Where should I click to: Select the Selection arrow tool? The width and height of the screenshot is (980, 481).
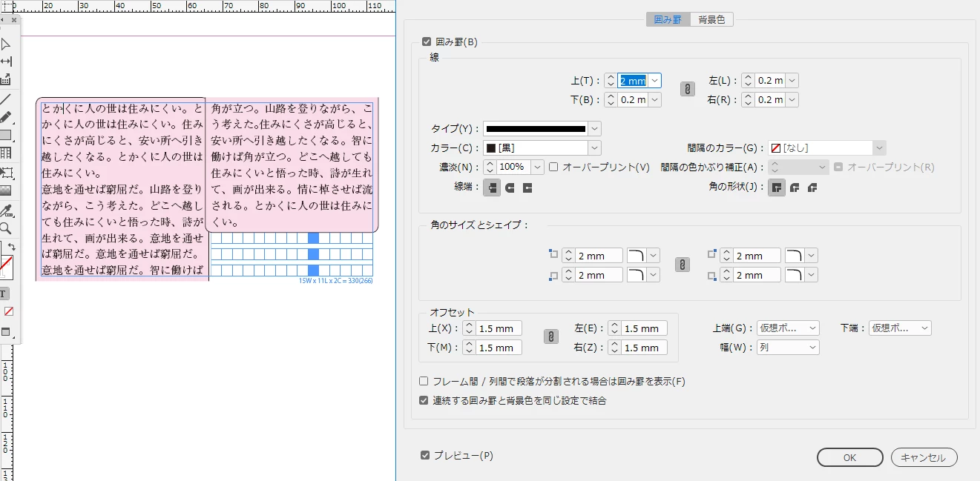coord(6,44)
